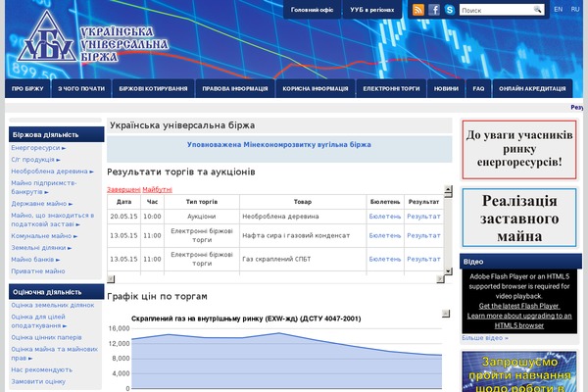Click results table scroll up arrow
The image size is (588, 392).
point(448,189)
